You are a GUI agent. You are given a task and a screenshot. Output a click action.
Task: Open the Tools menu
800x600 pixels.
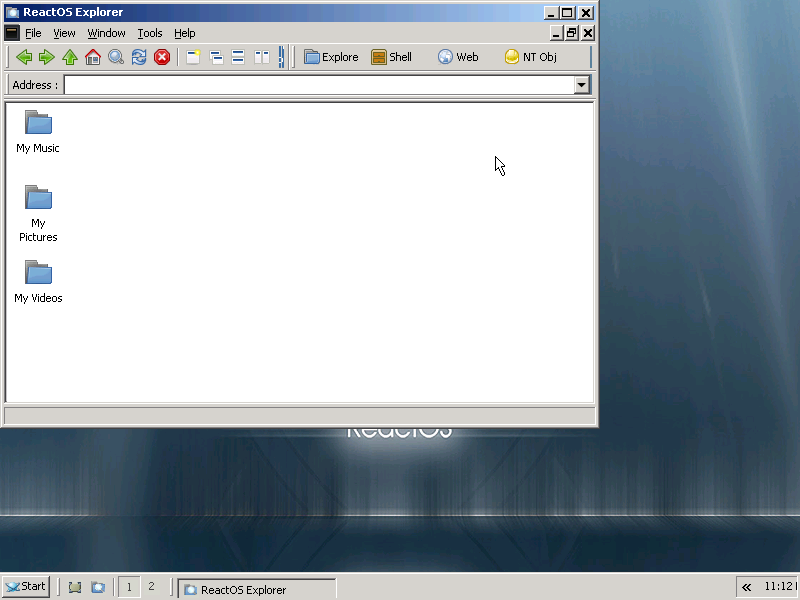(x=149, y=33)
